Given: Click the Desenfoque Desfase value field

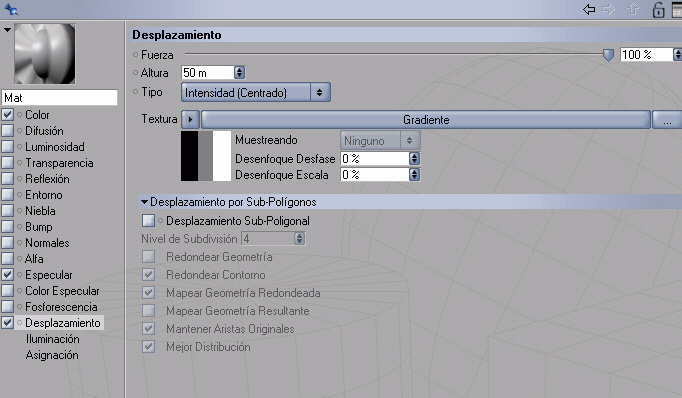Looking at the screenshot, I should 375,159.
